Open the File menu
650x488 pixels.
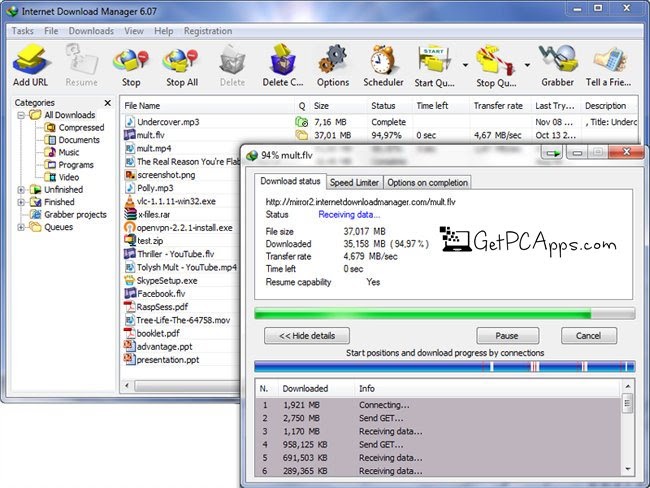point(51,31)
